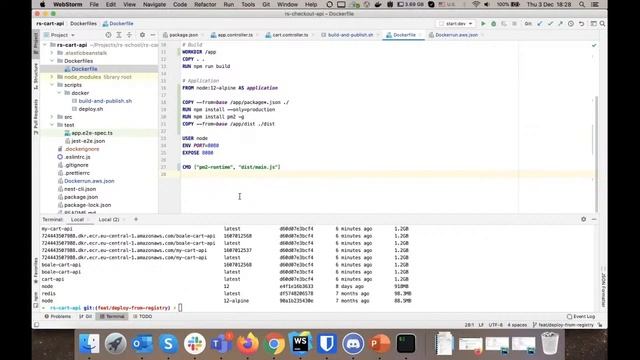Toggle the Project tool window side tab
The width and height of the screenshot is (640, 360).
click(36, 43)
